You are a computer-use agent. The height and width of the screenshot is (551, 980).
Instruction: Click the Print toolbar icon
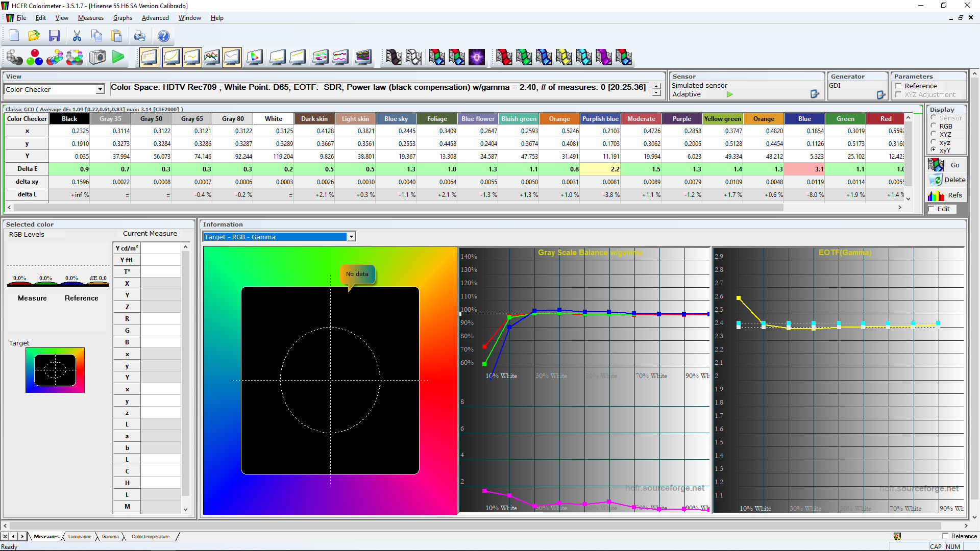139,36
